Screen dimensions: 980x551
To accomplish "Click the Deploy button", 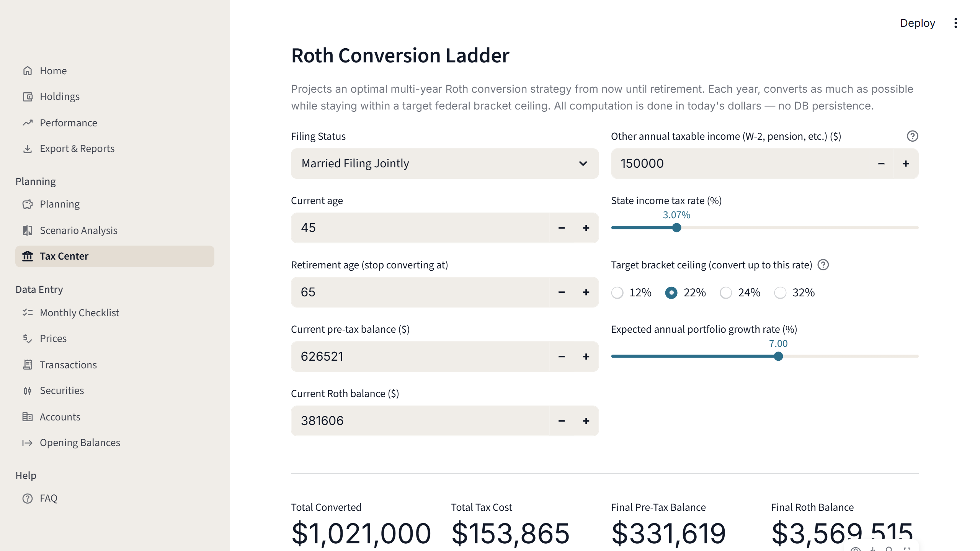I will pos(918,23).
